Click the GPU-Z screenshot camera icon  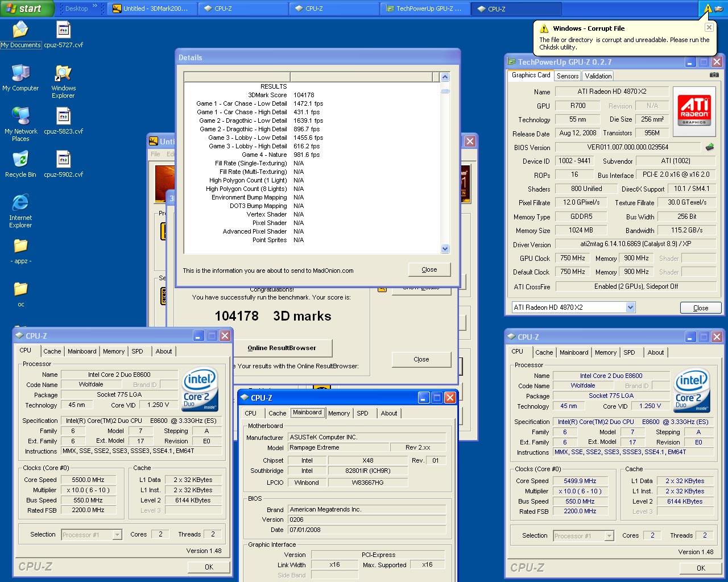click(x=714, y=74)
